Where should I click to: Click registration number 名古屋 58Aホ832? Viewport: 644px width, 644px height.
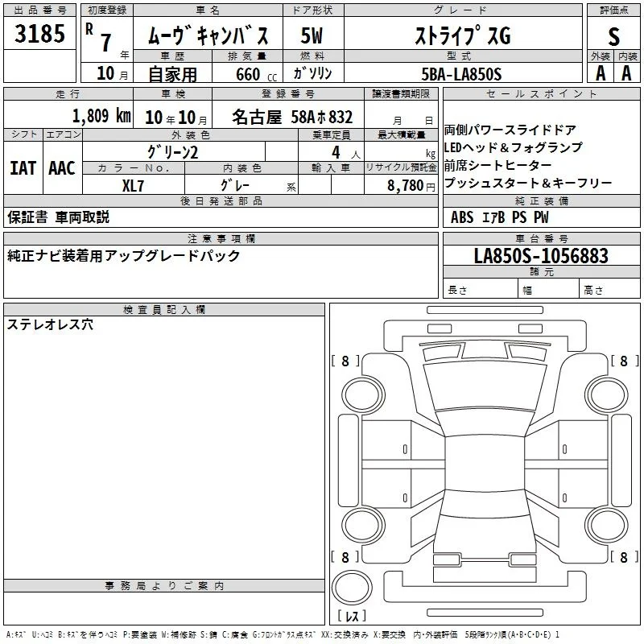click(292, 117)
